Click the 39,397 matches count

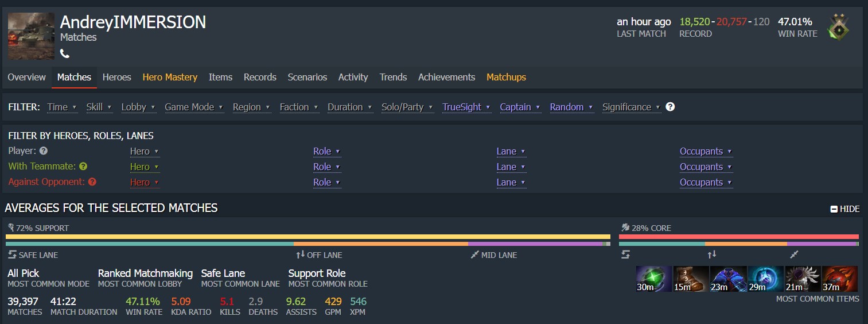23,302
